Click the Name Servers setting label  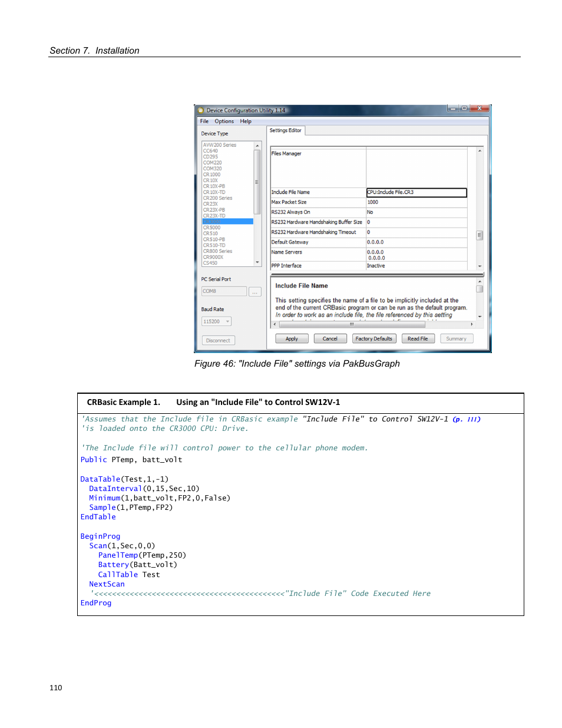click(286, 252)
